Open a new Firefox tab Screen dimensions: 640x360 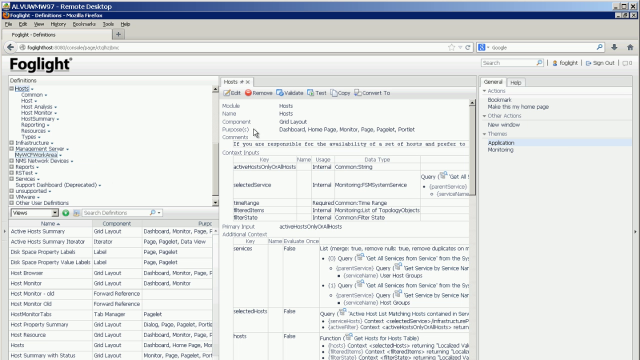coord(118,35)
